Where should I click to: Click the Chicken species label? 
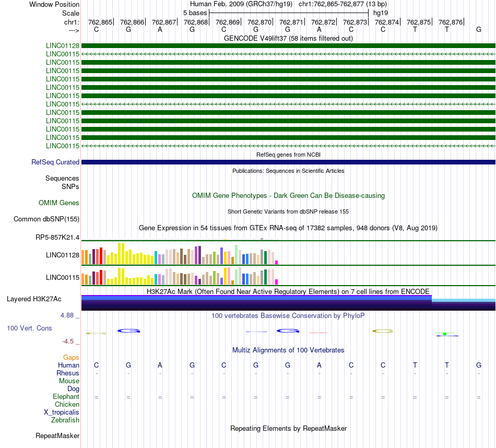(x=67, y=404)
